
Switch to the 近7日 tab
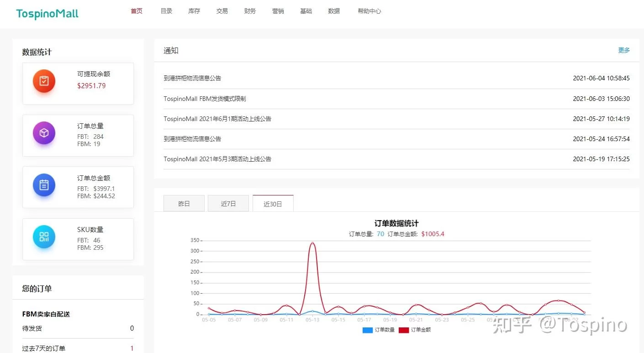click(228, 204)
